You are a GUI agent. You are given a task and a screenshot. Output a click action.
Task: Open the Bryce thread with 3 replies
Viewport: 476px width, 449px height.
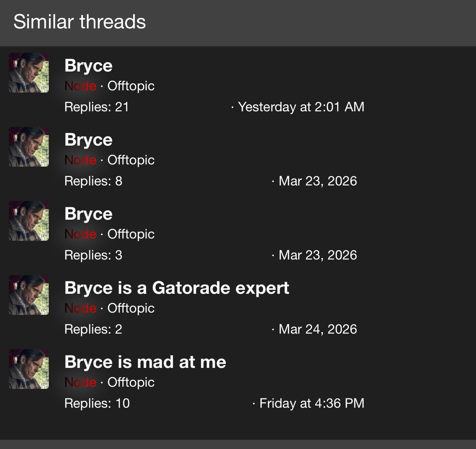[x=89, y=214]
